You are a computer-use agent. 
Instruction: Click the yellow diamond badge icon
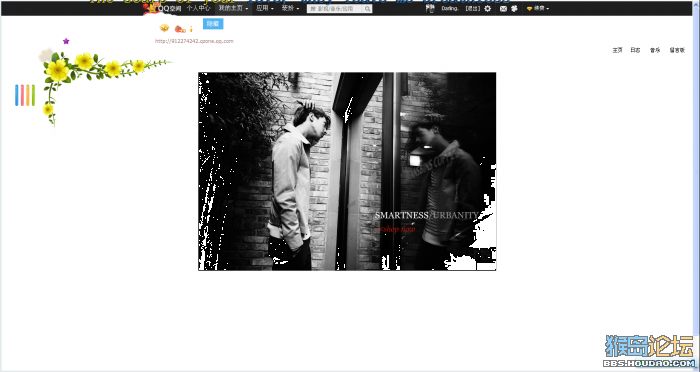pyautogui.click(x=164, y=28)
